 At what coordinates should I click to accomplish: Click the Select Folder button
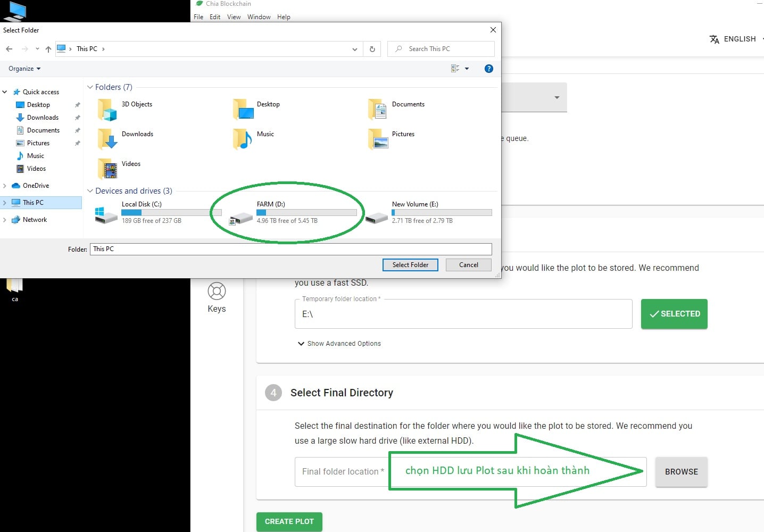point(410,265)
